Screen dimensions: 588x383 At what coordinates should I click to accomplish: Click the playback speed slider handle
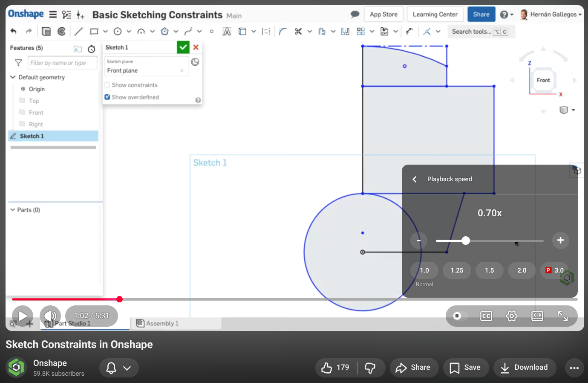466,241
